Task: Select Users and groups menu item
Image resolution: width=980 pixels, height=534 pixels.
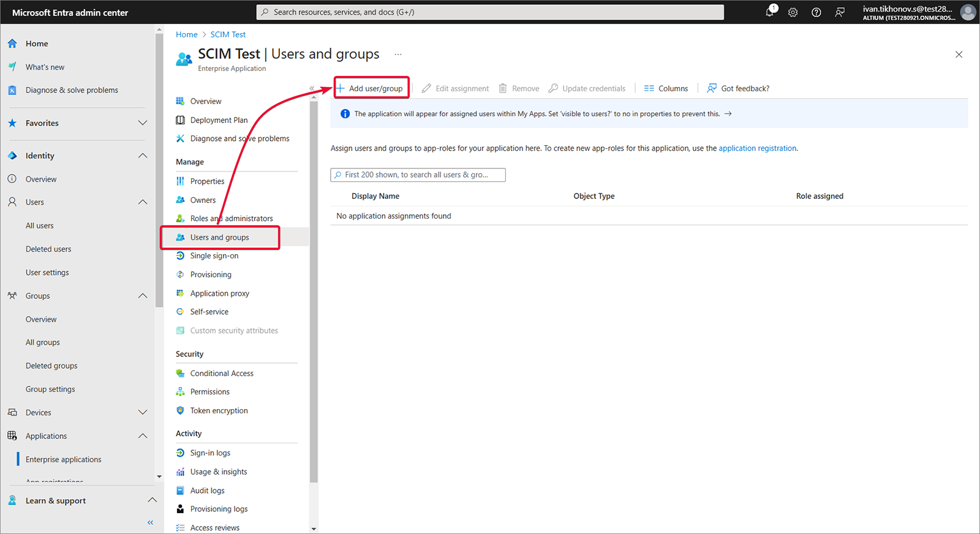Action: point(220,237)
